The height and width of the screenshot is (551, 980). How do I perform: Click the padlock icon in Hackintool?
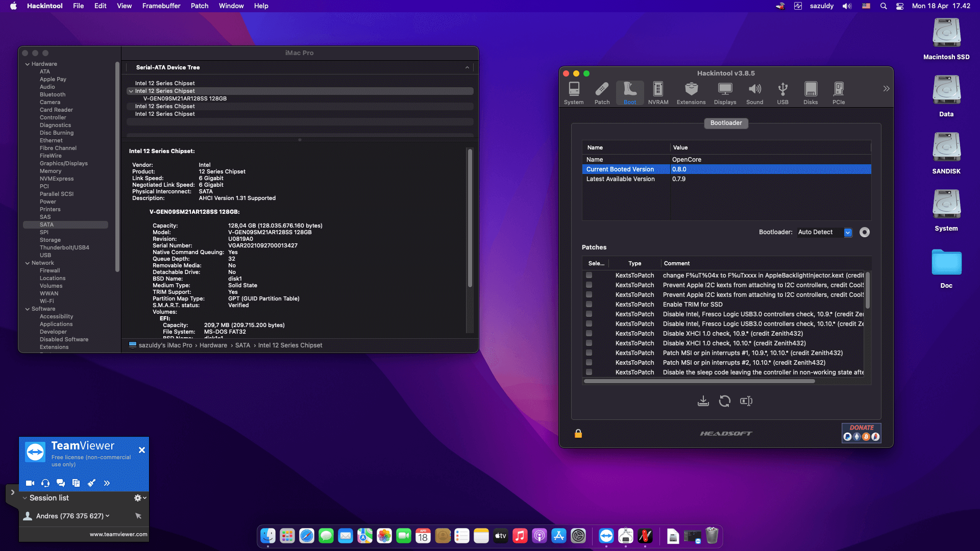pos(578,433)
